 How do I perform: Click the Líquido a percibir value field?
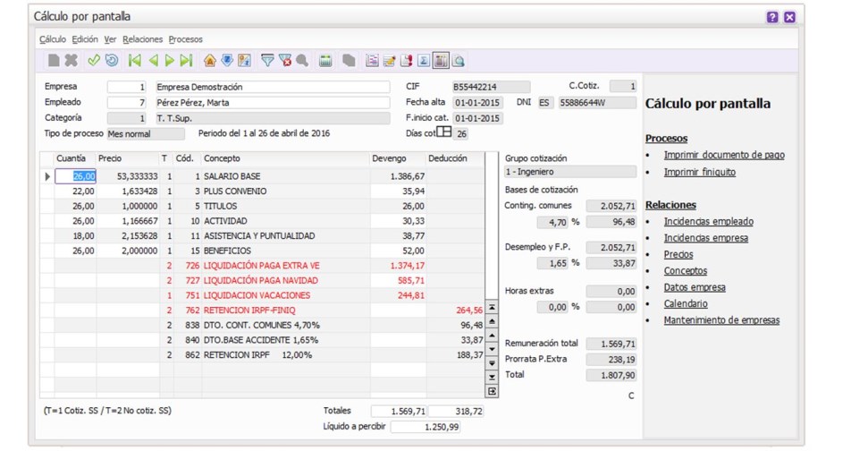426,427
